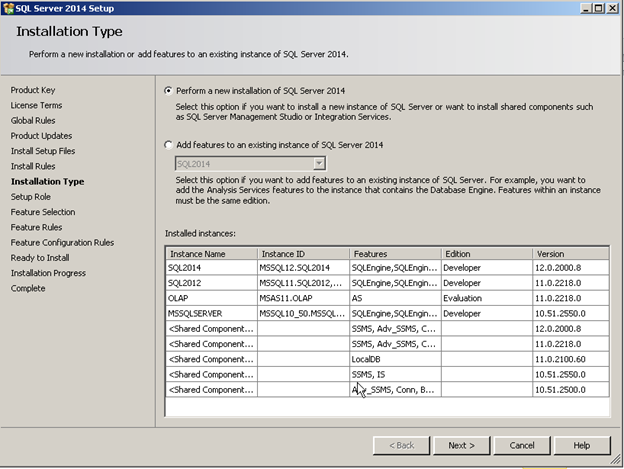This screenshot has height=469, width=624.
Task: Click the Version column header
Action: click(571, 254)
